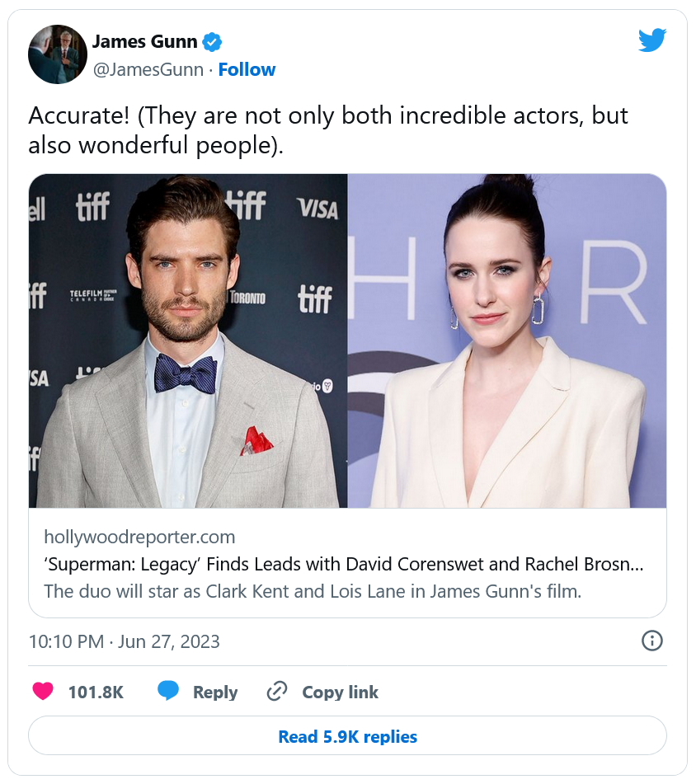Open the 'Superman: Legacy' article headline
The image size is (696, 784).
tap(343, 565)
